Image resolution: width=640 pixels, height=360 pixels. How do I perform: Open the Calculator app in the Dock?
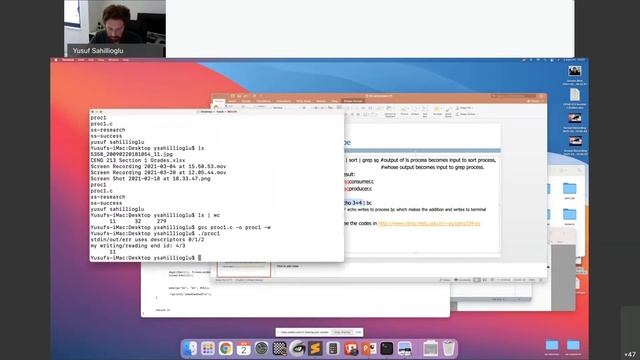(333, 349)
